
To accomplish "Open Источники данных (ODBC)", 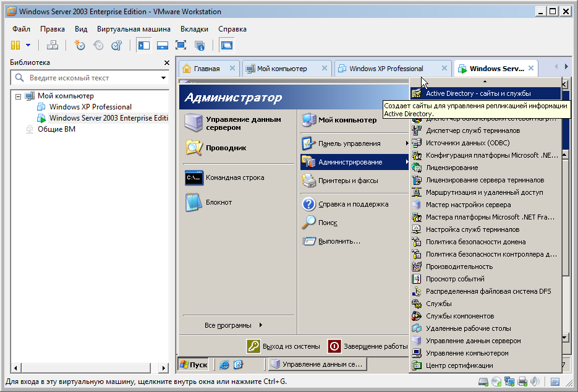I will pos(486,143).
